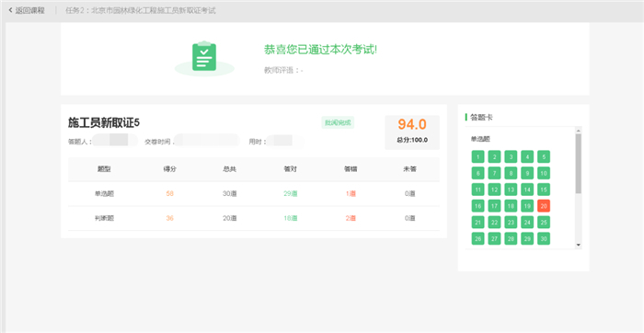Click the 恭喜您已通过本次考试 message

320,50
